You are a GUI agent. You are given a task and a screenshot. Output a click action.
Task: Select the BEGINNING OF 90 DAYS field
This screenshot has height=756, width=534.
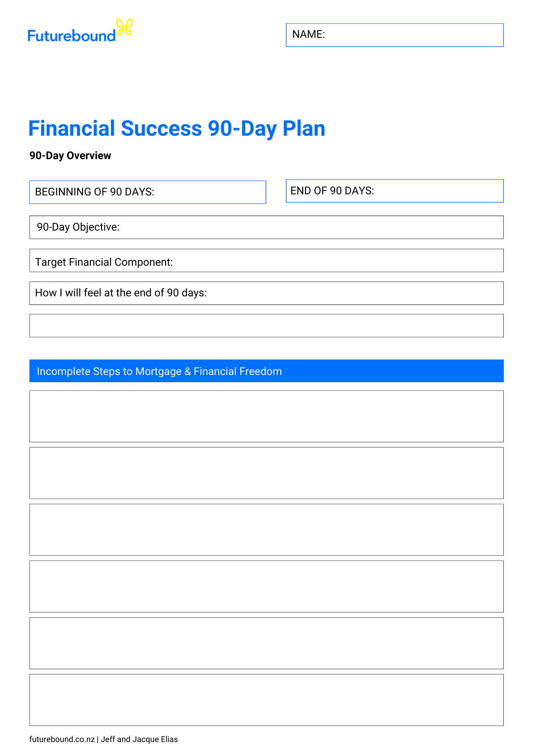tap(148, 192)
